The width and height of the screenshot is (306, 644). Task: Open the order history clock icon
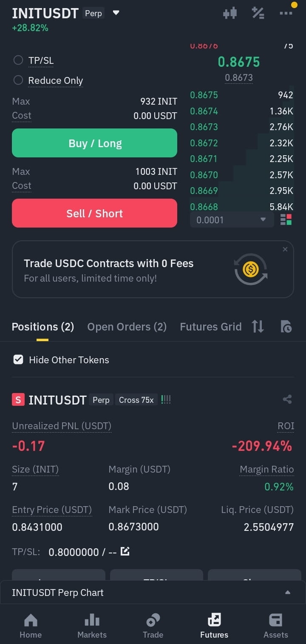[286, 327]
